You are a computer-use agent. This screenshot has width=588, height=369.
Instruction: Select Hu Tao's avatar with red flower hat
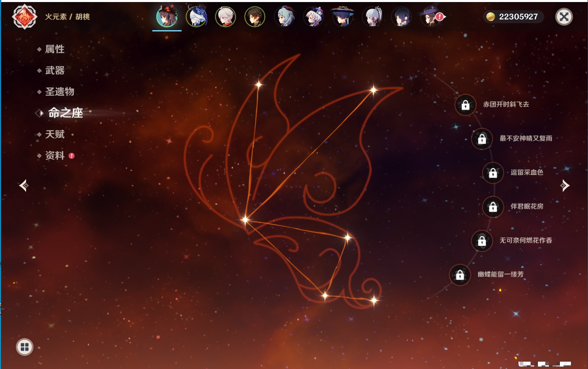point(167,17)
